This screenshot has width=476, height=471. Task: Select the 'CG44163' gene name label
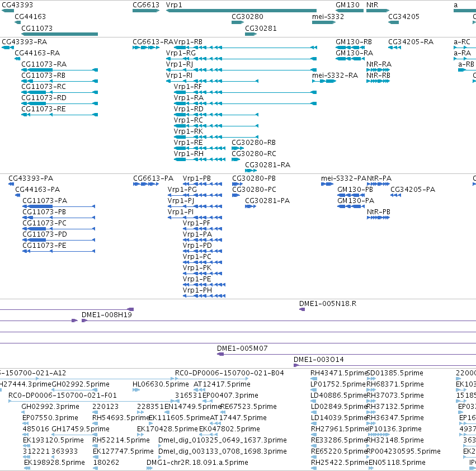tap(30, 17)
